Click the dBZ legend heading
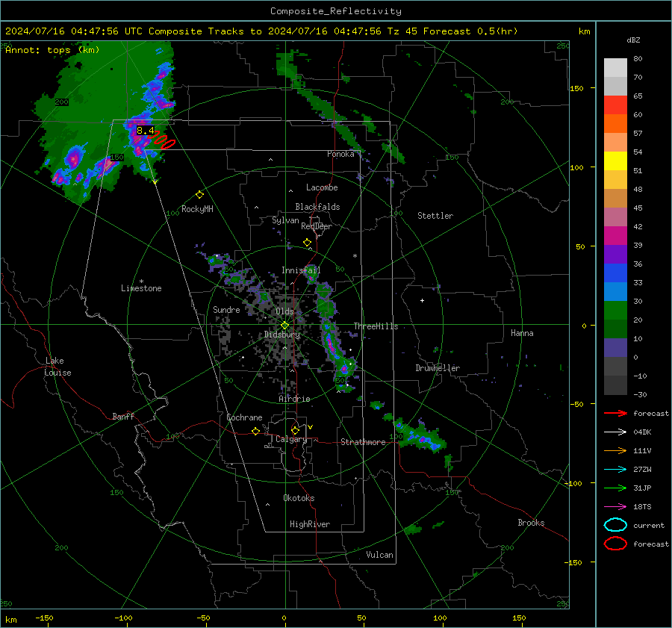The height and width of the screenshot is (628, 672). (x=633, y=40)
